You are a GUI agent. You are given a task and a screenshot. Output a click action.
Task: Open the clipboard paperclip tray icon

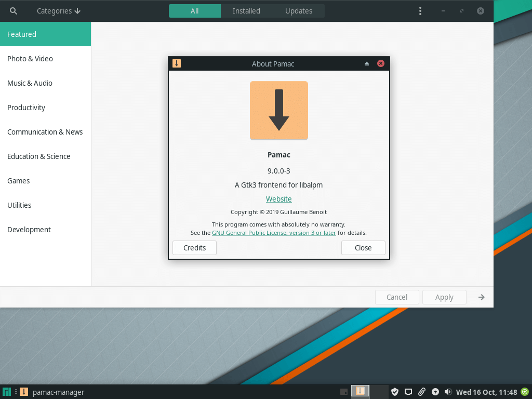421,392
